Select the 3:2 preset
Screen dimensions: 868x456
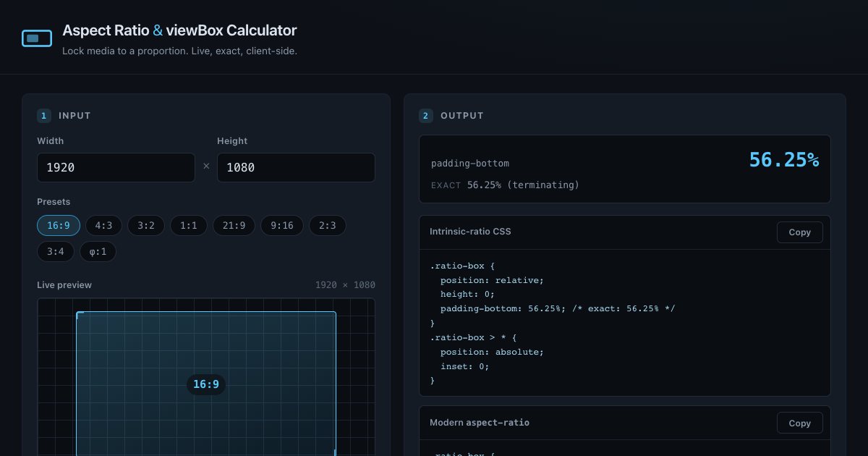click(146, 226)
